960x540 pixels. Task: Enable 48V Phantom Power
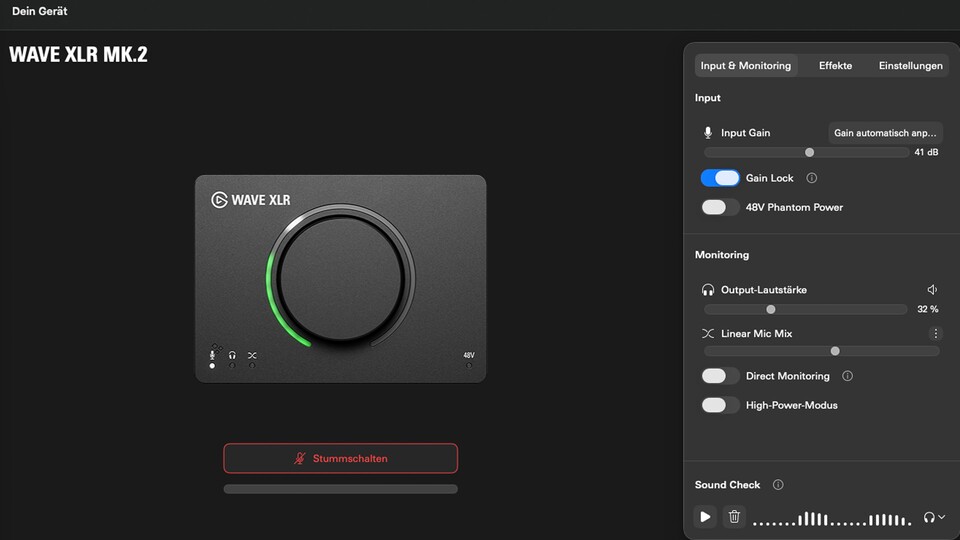tap(720, 207)
